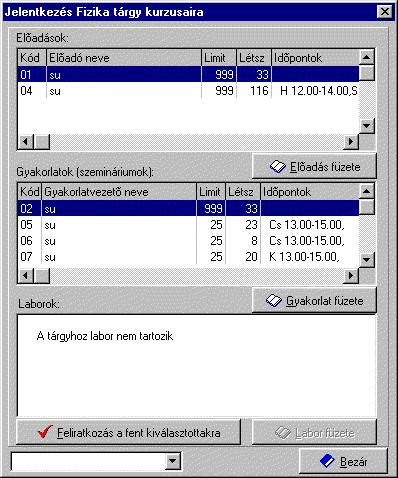Screen dimensions: 398x478
Task: Click the blue book icon on Bezár
Action: (x=327, y=462)
